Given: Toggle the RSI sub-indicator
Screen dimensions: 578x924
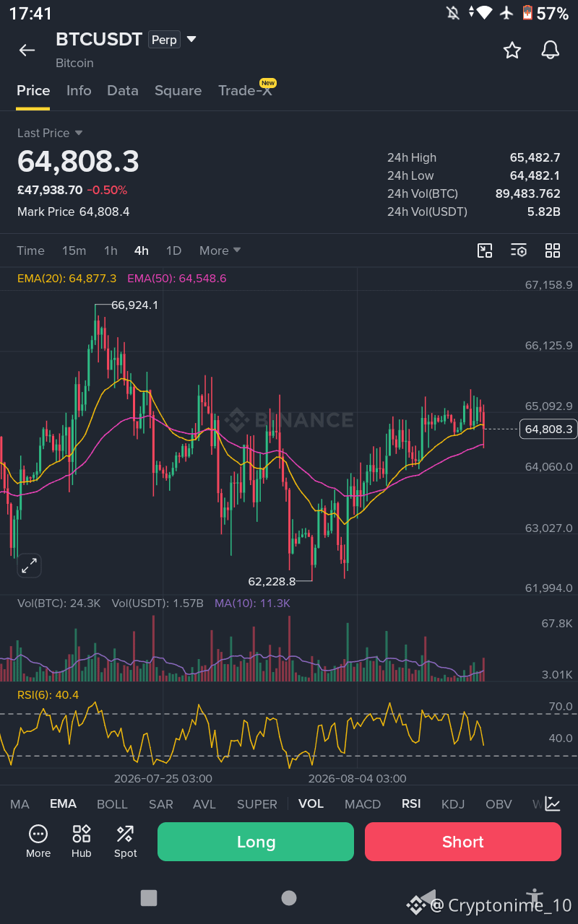Looking at the screenshot, I should pyautogui.click(x=411, y=804).
